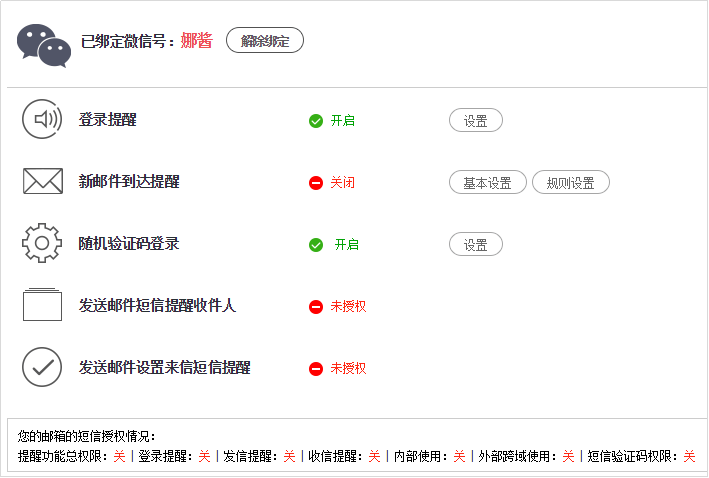Viewport: 709px width, 478px height.
Task: Click the 关闭 status of 新邮件到达提醒
Action: click(x=343, y=183)
